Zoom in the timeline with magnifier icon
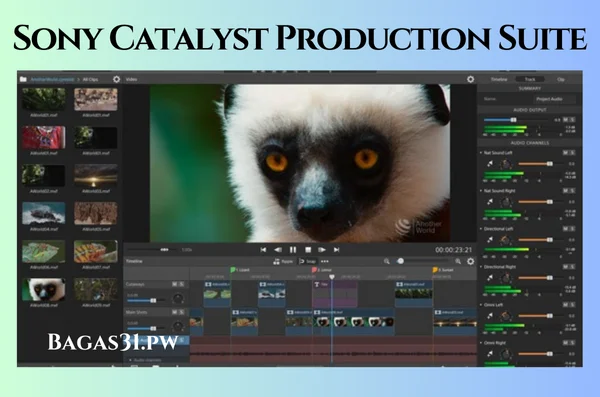The width and height of the screenshot is (600, 397). tap(458, 261)
